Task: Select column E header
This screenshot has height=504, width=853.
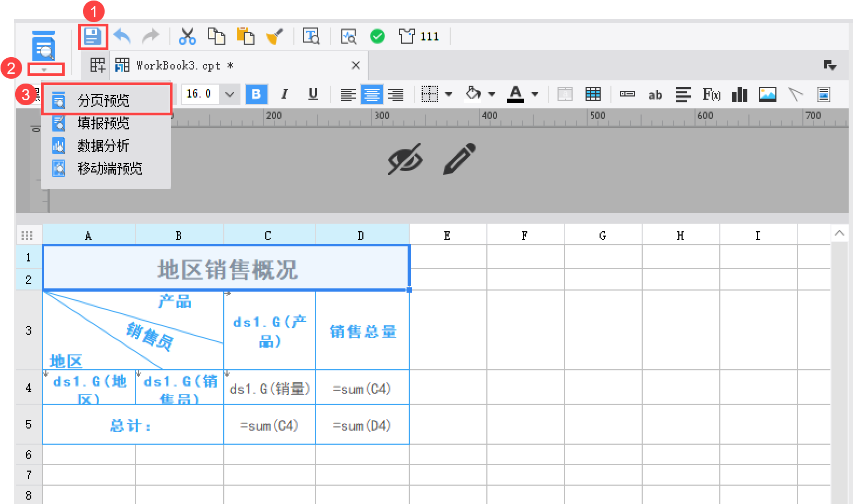Action: tap(448, 236)
